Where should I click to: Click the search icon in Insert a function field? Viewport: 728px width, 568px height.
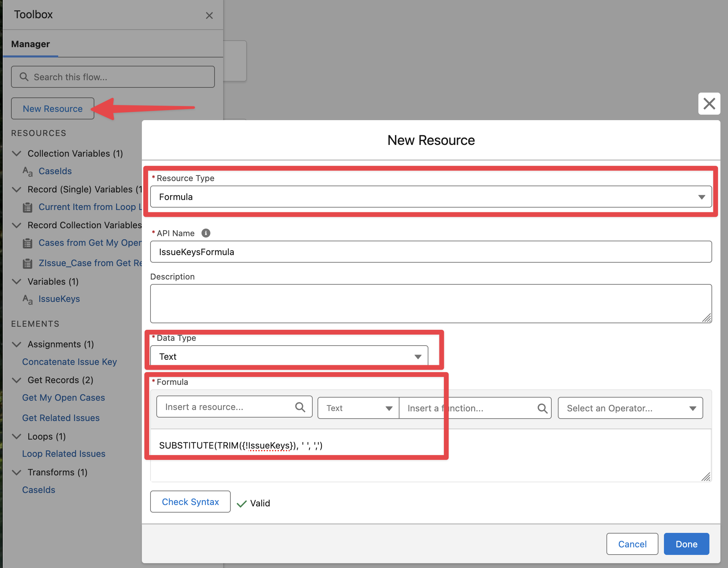click(542, 408)
